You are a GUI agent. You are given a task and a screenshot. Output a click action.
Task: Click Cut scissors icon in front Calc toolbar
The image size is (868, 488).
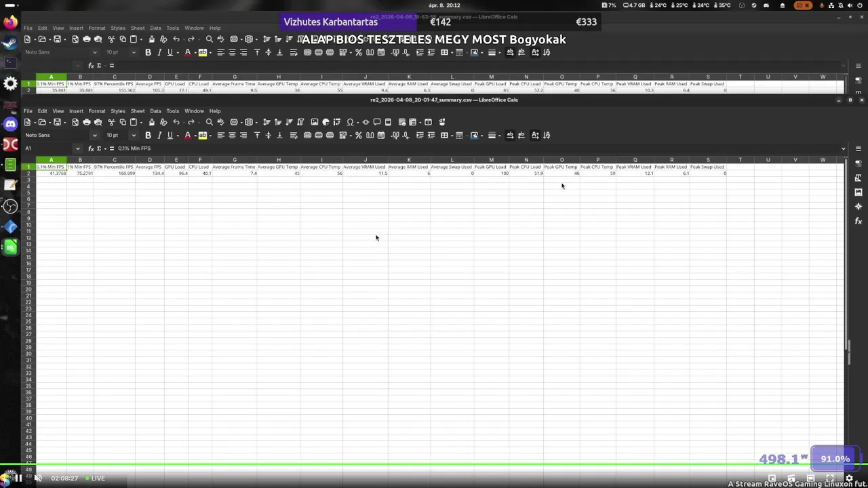(111, 122)
